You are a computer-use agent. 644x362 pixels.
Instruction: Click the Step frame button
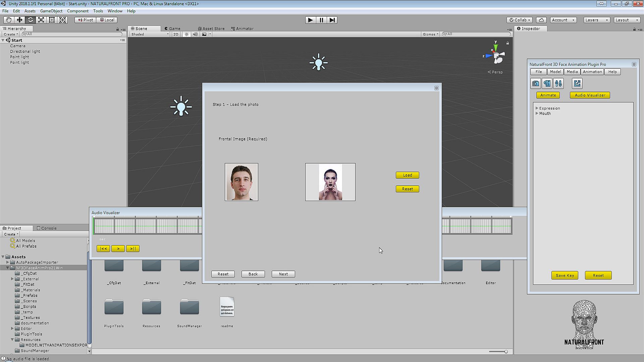332,20
